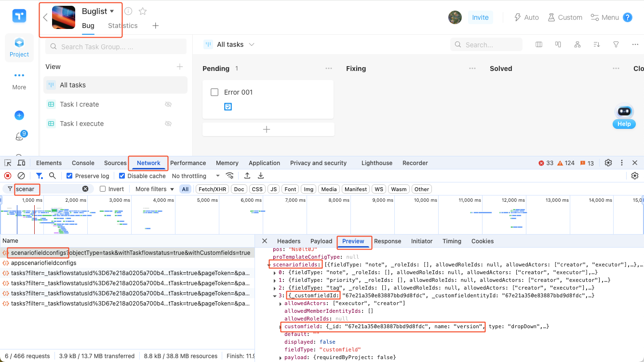Click the blue plus create button in sidebar
Viewport: 644px width, 362px height.
tap(19, 115)
